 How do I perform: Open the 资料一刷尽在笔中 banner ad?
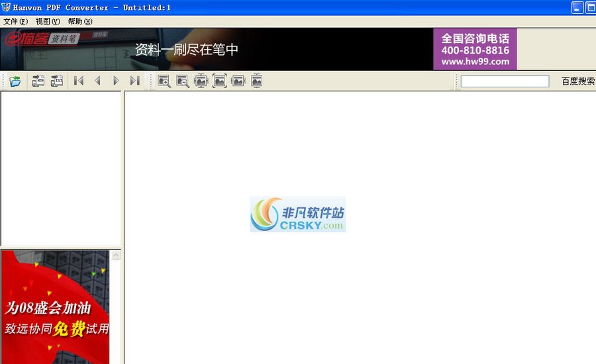tap(217, 49)
